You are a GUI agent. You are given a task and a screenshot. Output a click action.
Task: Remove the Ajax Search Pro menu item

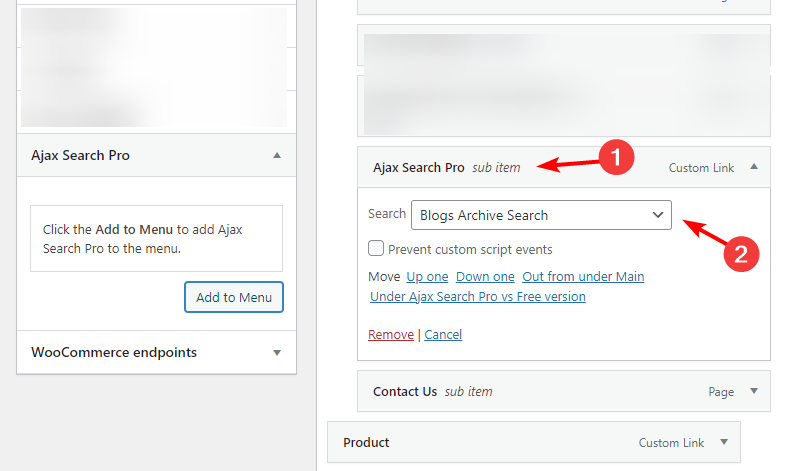click(x=390, y=335)
